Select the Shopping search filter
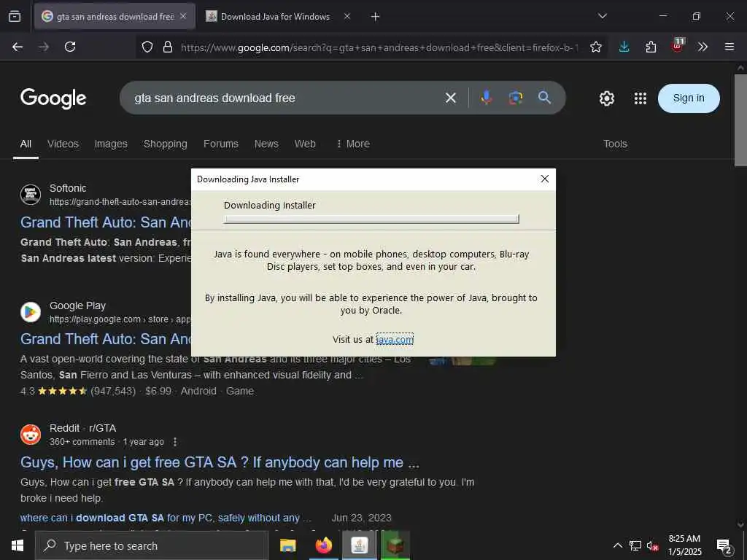The width and height of the screenshot is (747, 560). pyautogui.click(x=166, y=144)
